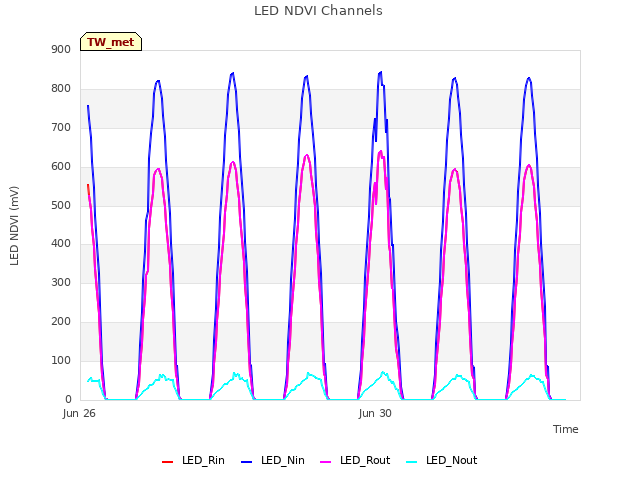Click the 100 y-axis tick label
This screenshot has height=480, width=640.
tap(61, 361)
